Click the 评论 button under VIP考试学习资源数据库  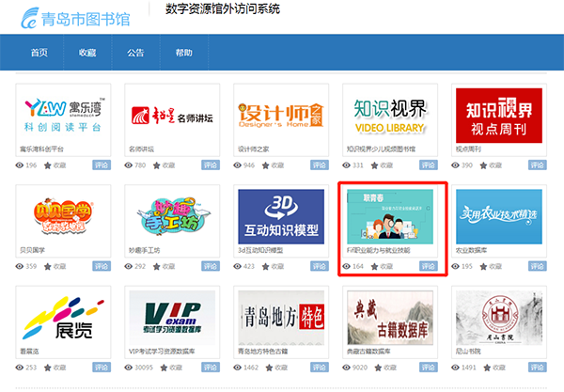point(211,368)
